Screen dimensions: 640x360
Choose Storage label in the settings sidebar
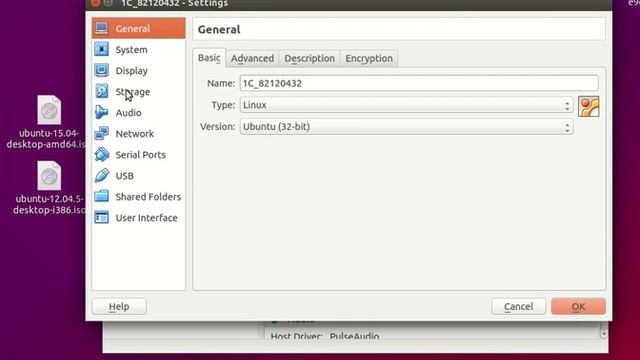click(133, 92)
